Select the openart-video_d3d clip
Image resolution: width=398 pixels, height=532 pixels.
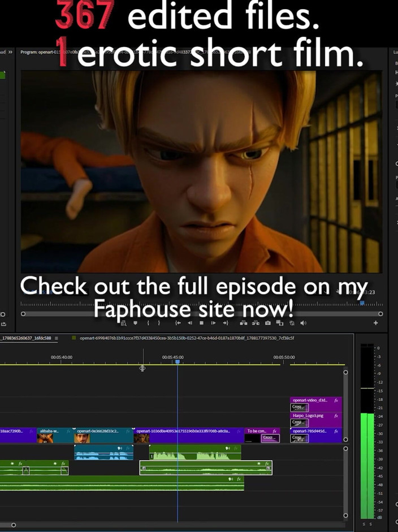coord(316,404)
